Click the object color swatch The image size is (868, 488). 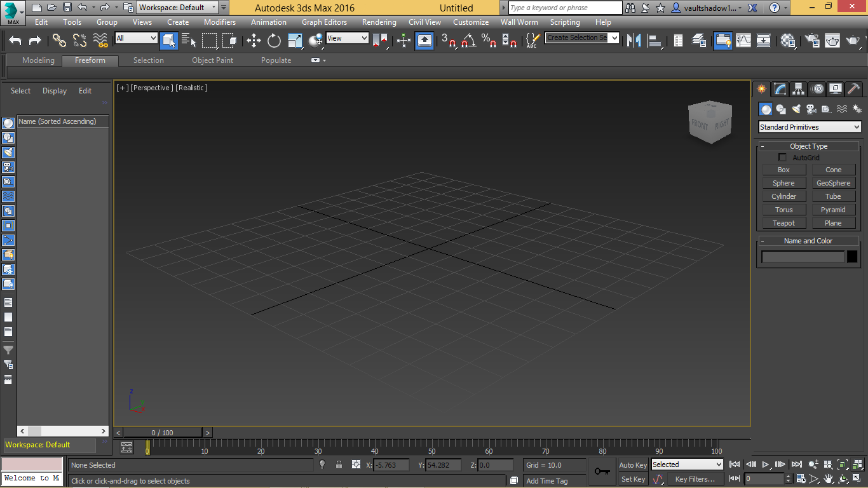851,257
